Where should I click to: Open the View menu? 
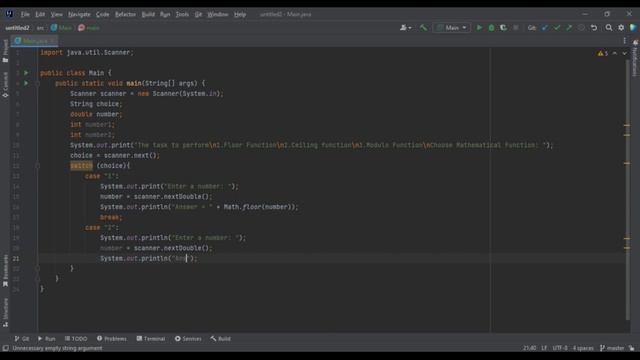tap(57, 14)
